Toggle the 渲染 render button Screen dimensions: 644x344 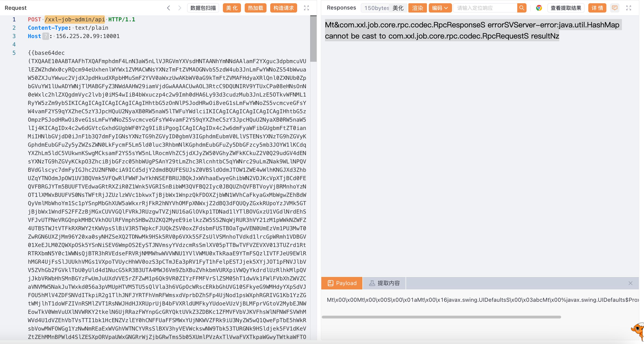[x=417, y=8]
